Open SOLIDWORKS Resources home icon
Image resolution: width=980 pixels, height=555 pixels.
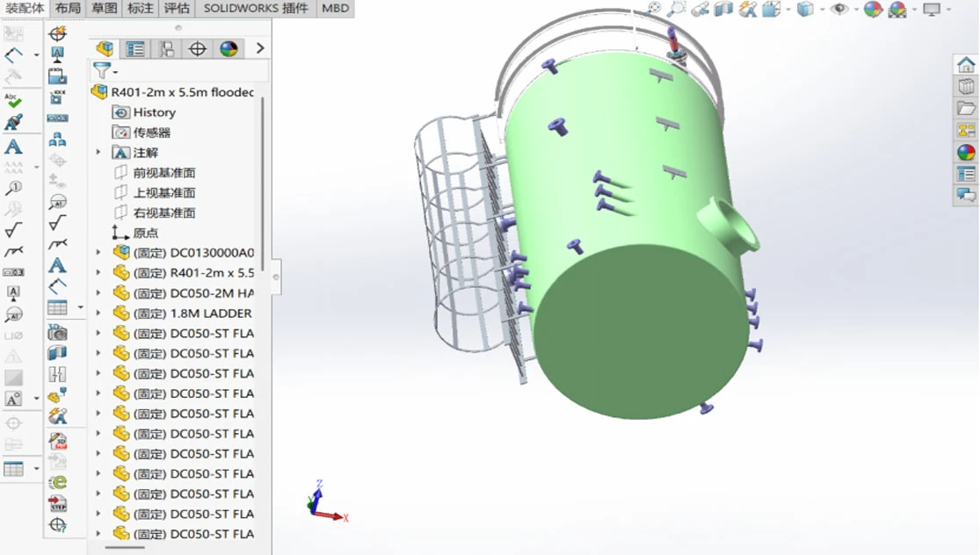(x=966, y=64)
